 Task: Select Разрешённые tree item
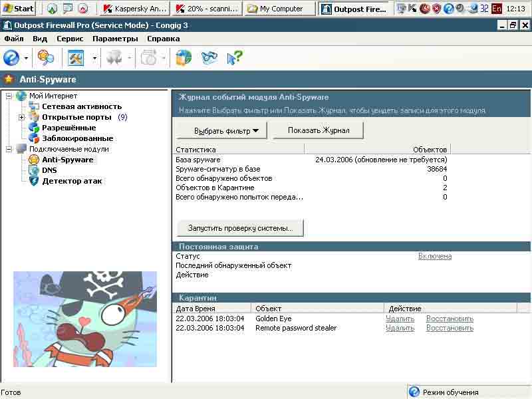pyautogui.click(x=69, y=128)
